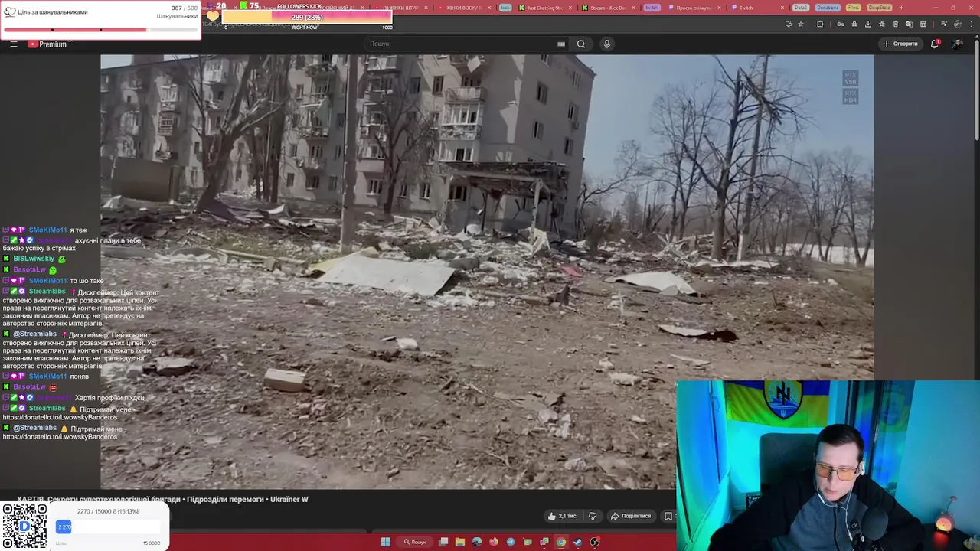Start voice search with microphone icon
Viewport: 980px width, 551px height.
(607, 44)
